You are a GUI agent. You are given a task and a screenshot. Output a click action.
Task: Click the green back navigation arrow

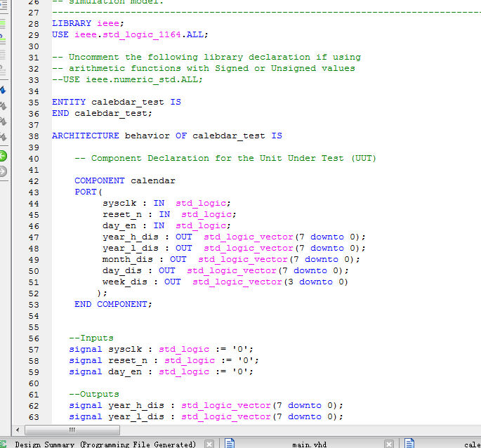pyautogui.click(x=4, y=156)
